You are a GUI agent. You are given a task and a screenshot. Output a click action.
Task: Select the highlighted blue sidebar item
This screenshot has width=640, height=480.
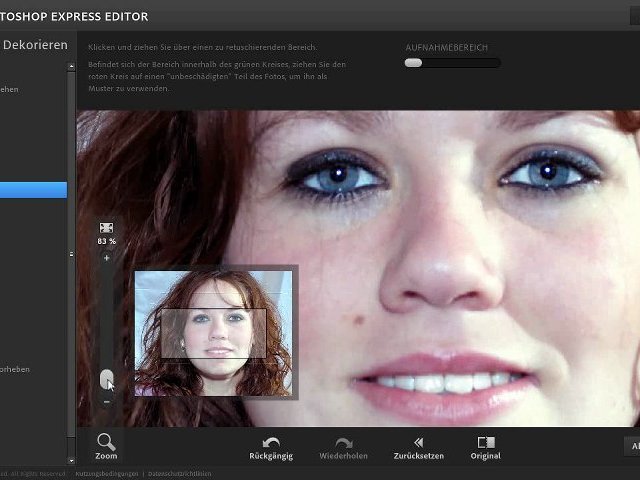33,190
